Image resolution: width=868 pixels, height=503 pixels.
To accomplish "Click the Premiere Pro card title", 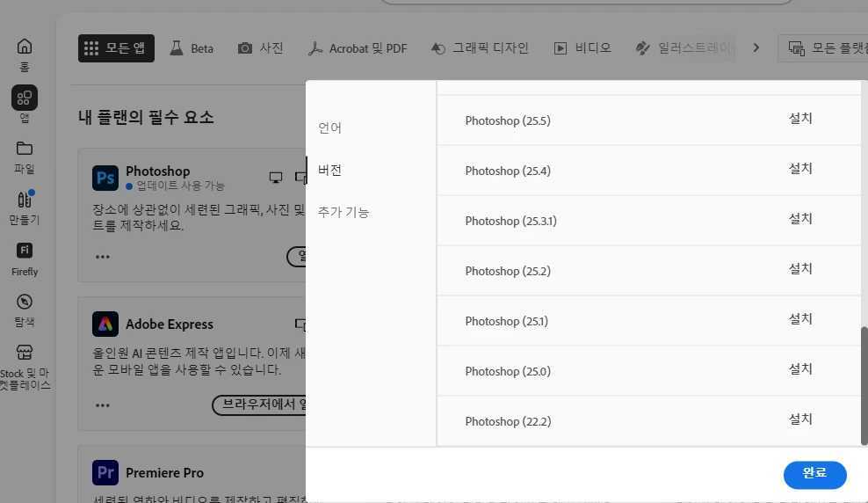I will pos(164,473).
